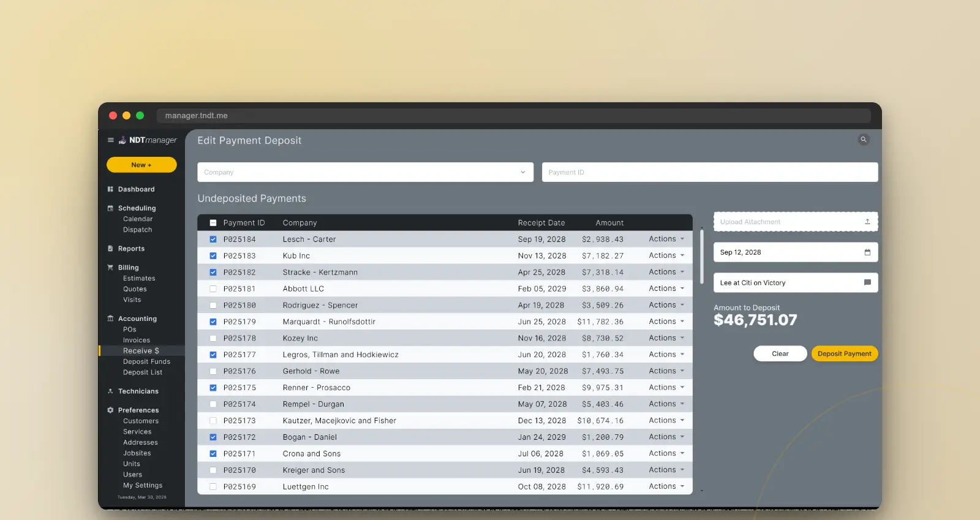Uncheck payment P025184 Lesch - Carter
Image resolution: width=980 pixels, height=520 pixels.
213,239
